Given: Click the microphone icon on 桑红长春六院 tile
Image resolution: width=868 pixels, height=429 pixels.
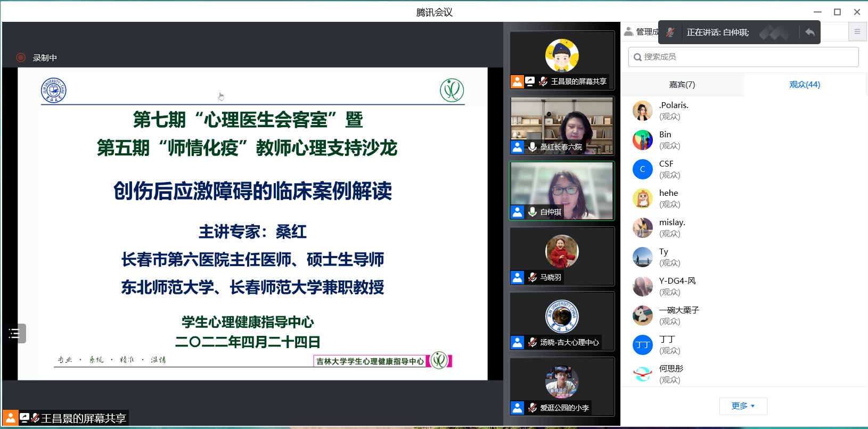Looking at the screenshot, I should coord(532,147).
